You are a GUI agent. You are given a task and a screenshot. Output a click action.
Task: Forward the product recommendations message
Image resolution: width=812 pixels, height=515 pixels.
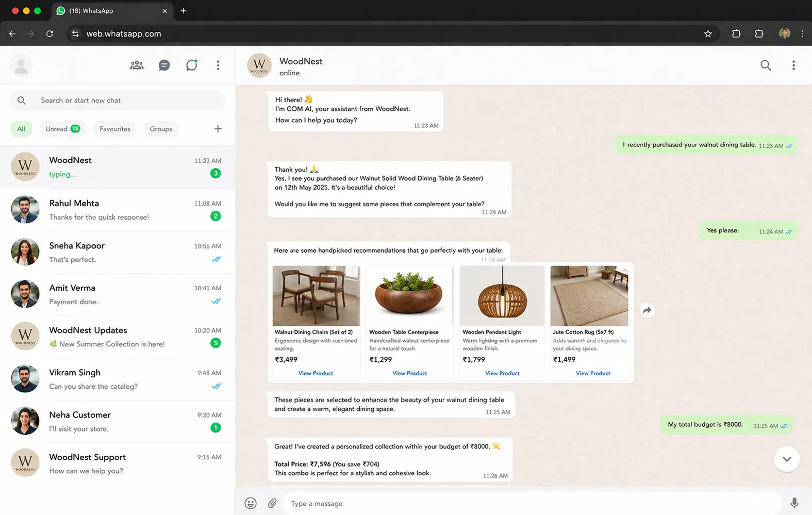[x=647, y=310]
